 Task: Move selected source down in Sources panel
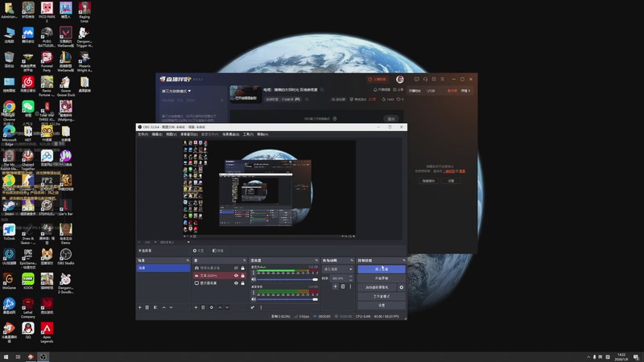tap(227, 307)
